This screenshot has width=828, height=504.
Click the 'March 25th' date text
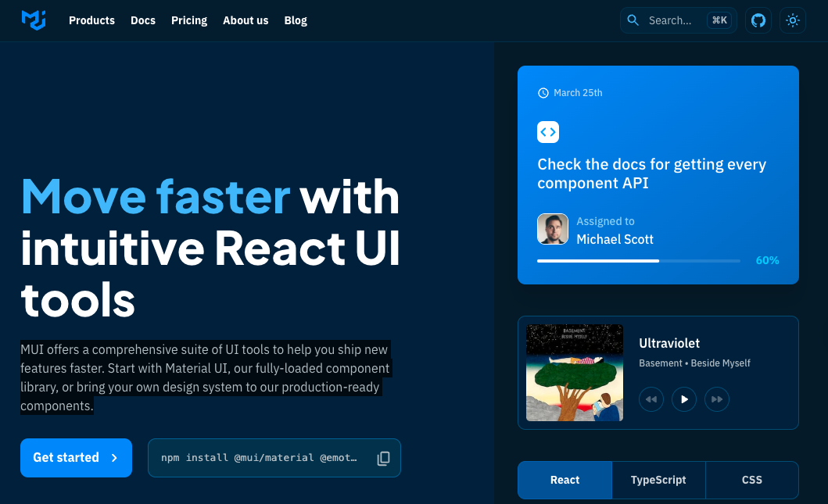coord(578,93)
